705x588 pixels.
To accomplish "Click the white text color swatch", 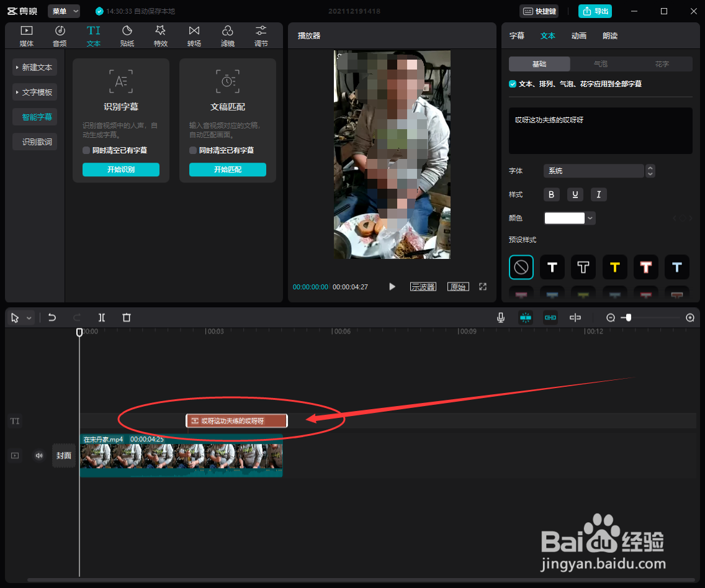I will pyautogui.click(x=564, y=218).
